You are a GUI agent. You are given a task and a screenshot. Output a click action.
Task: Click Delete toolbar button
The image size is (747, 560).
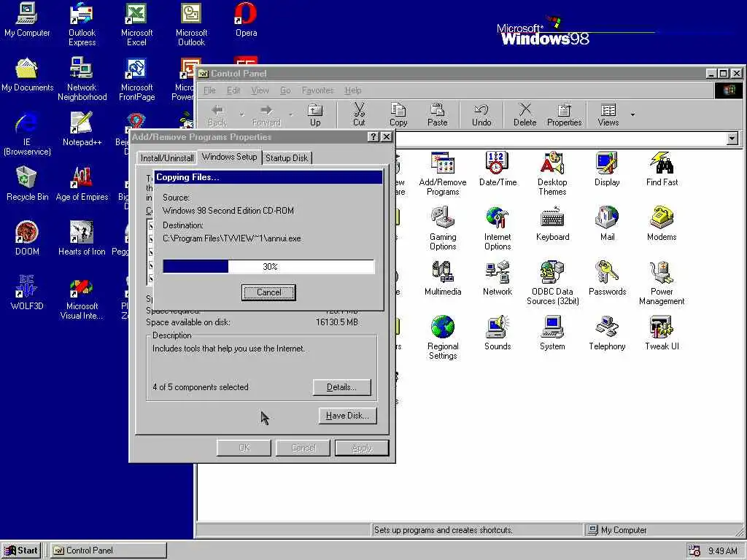(525, 114)
